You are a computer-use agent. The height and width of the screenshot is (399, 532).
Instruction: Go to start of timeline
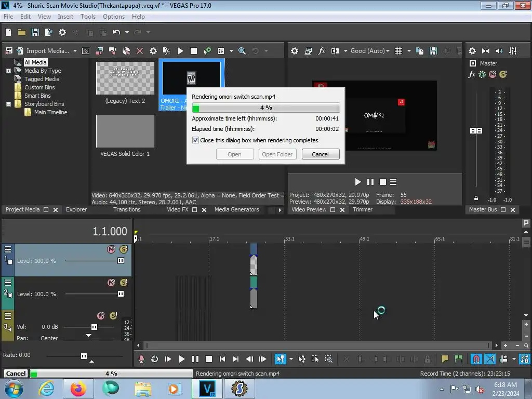[x=222, y=359]
